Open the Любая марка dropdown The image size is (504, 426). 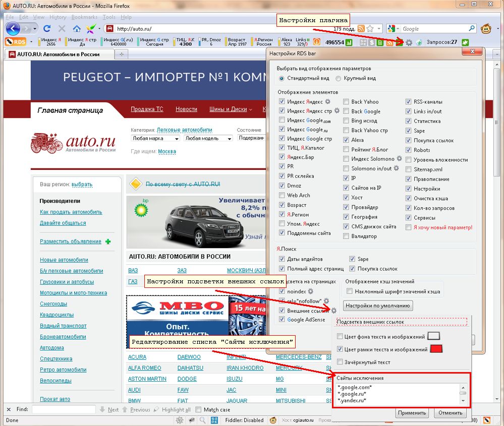click(x=155, y=138)
